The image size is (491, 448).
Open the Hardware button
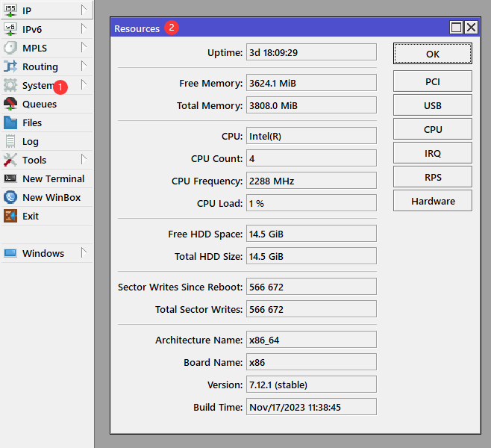tap(433, 201)
